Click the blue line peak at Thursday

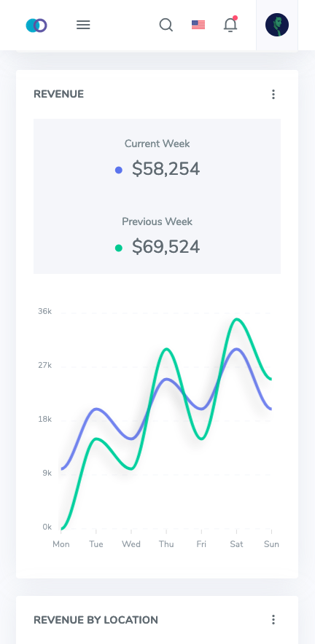[x=166, y=379]
